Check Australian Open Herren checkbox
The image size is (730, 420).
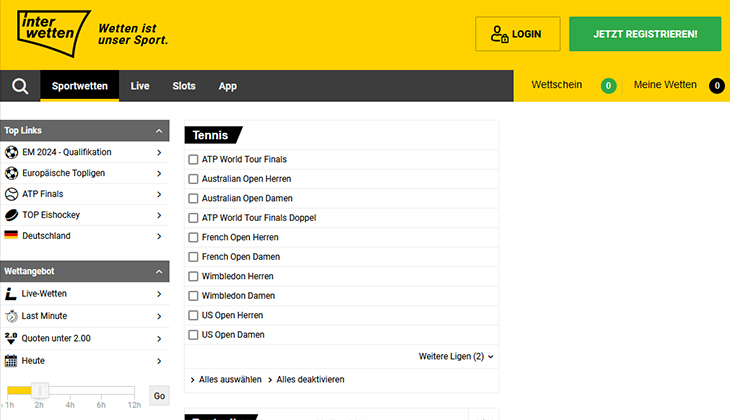tap(193, 179)
